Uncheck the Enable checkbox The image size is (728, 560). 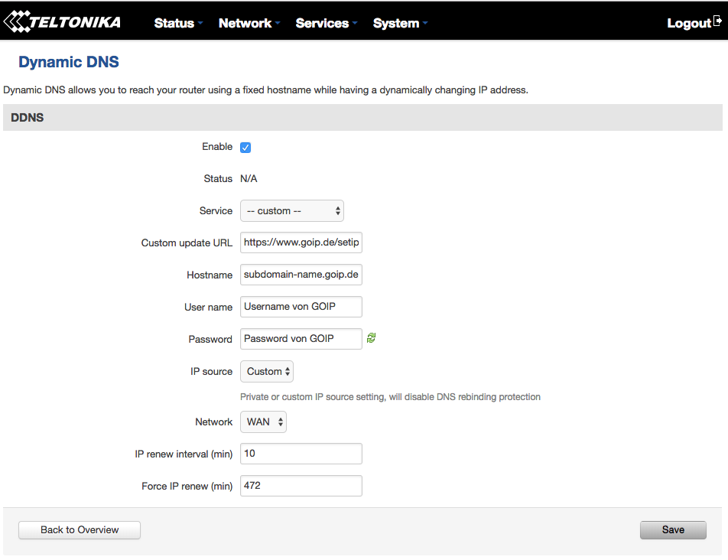coord(245,147)
